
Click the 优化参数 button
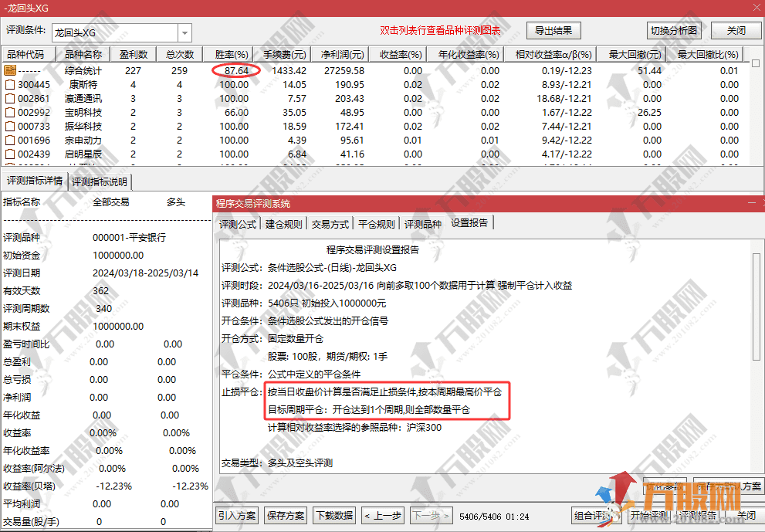(665, 486)
